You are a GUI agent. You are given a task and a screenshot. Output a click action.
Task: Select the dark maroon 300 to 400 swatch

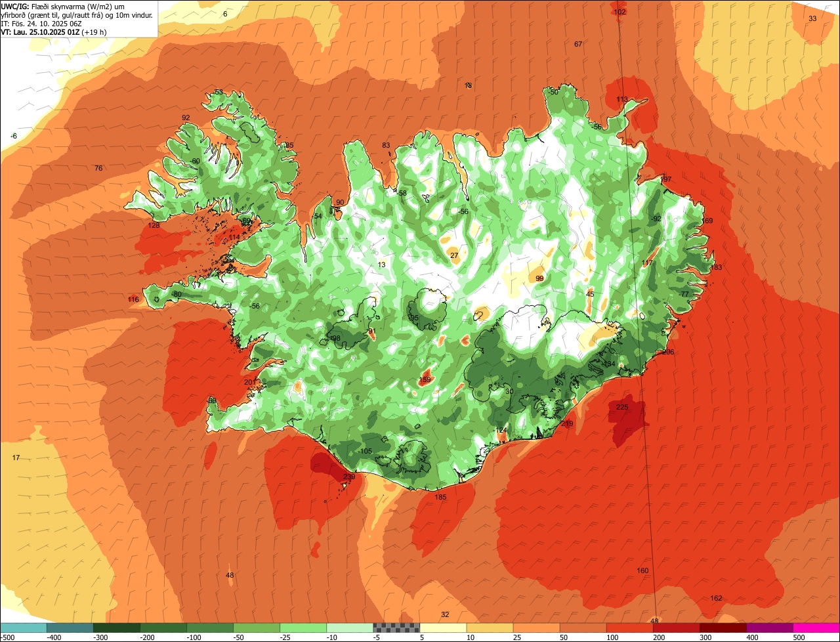(x=723, y=628)
